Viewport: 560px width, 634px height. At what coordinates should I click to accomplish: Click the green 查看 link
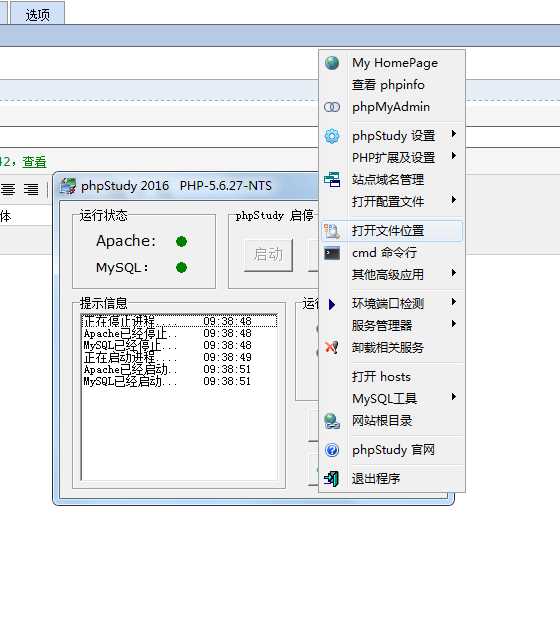point(34,162)
